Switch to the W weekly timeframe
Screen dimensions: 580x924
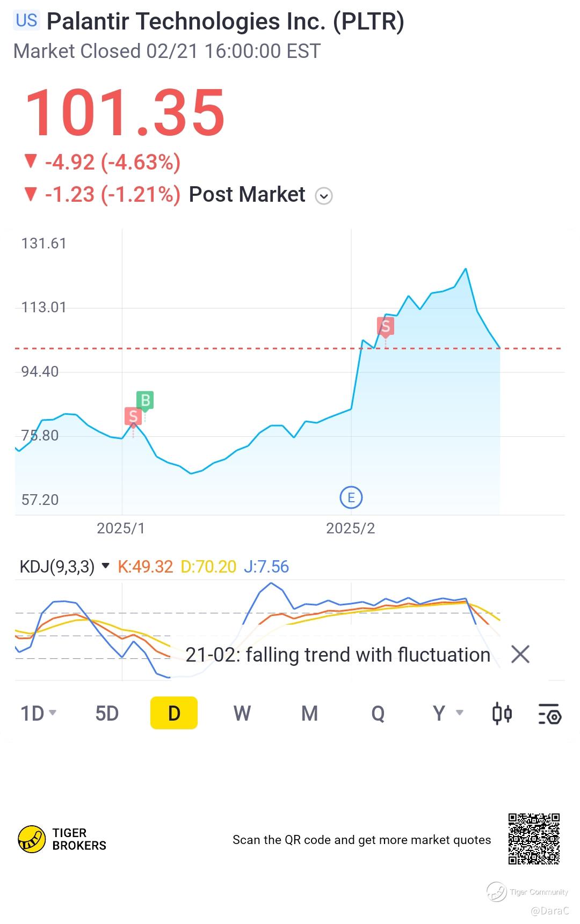pos(242,714)
